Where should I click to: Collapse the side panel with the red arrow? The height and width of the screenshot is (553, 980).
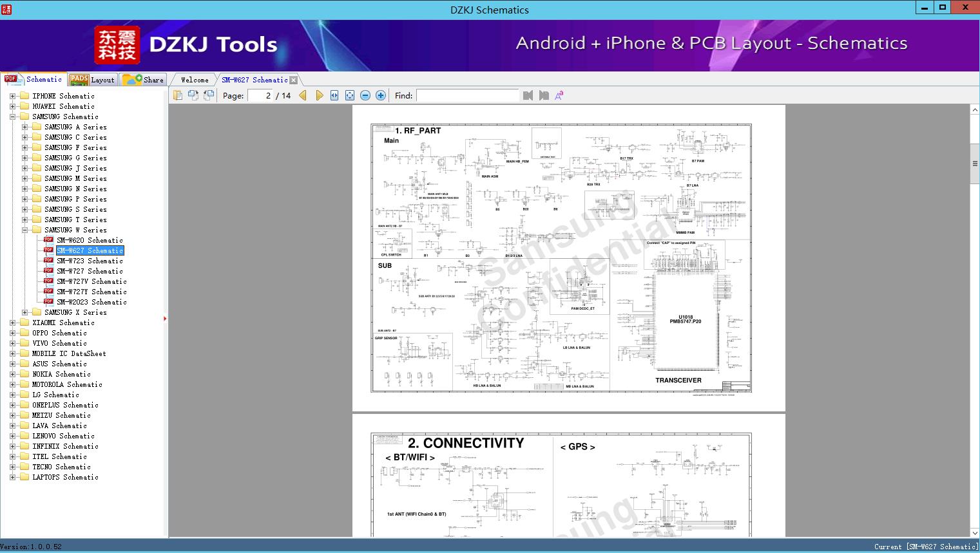(165, 318)
